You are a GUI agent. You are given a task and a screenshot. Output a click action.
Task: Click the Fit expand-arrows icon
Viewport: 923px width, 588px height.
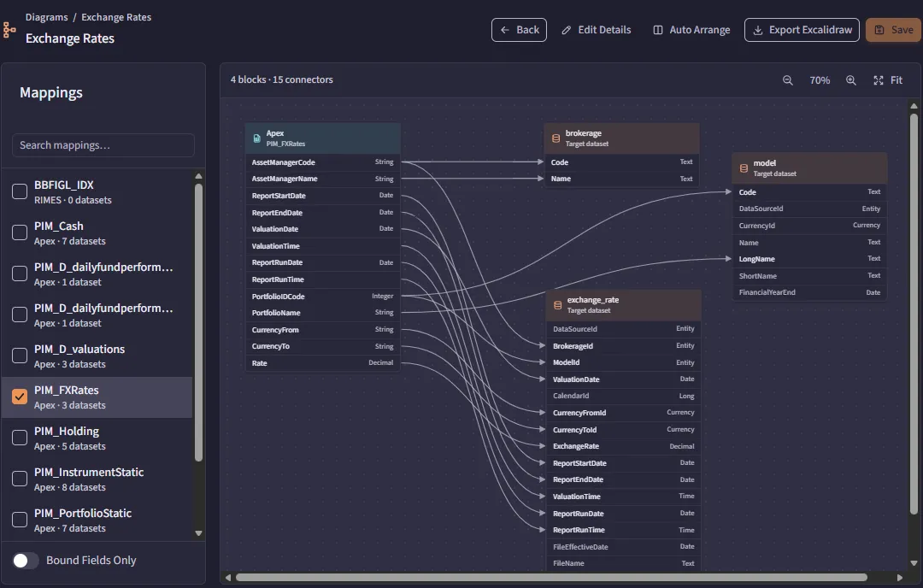(879, 80)
